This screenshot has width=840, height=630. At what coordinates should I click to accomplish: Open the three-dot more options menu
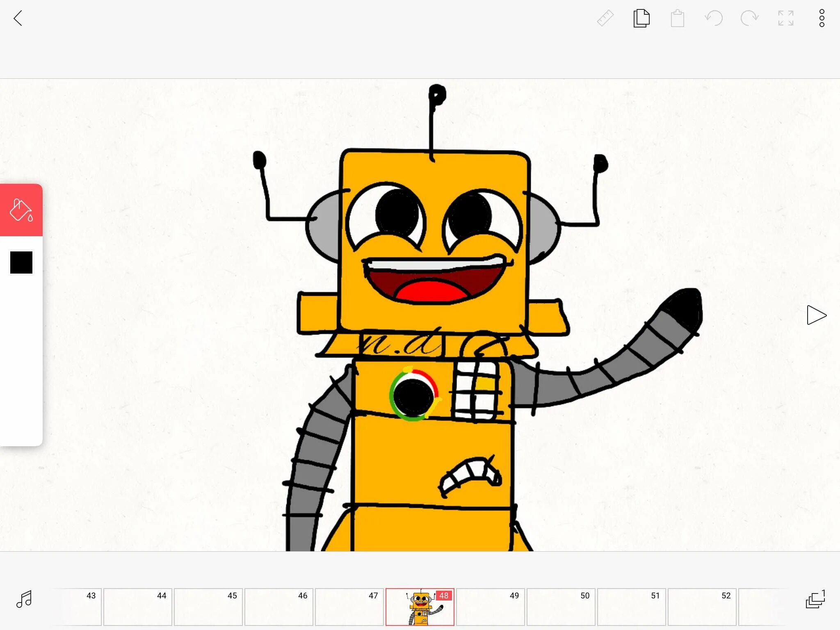(822, 18)
